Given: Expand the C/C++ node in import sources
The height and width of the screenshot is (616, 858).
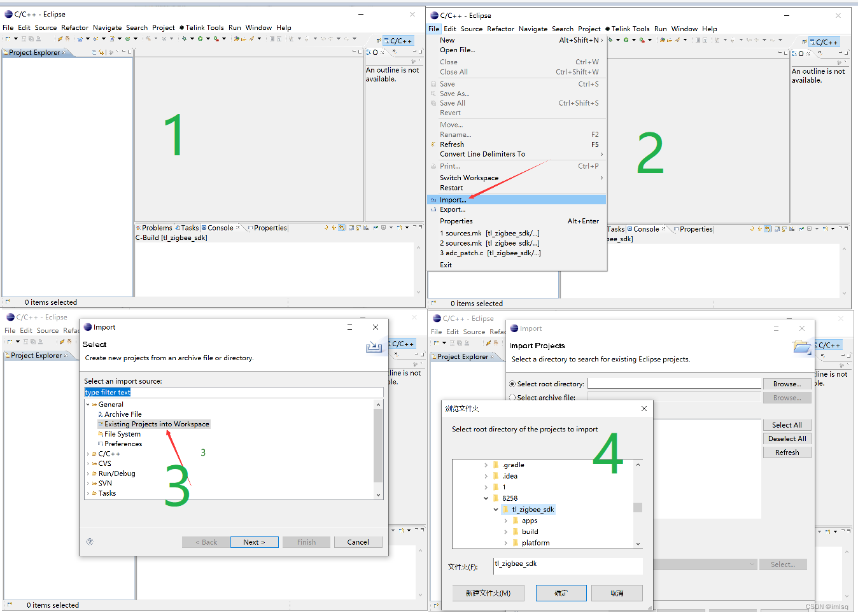Looking at the screenshot, I should [88, 454].
